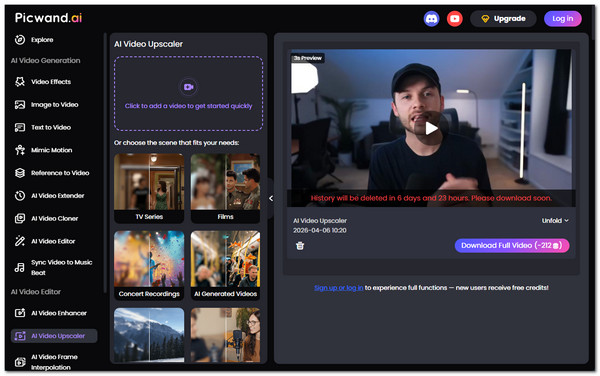
Task: Open Video Effects menu item
Action: 51,81
